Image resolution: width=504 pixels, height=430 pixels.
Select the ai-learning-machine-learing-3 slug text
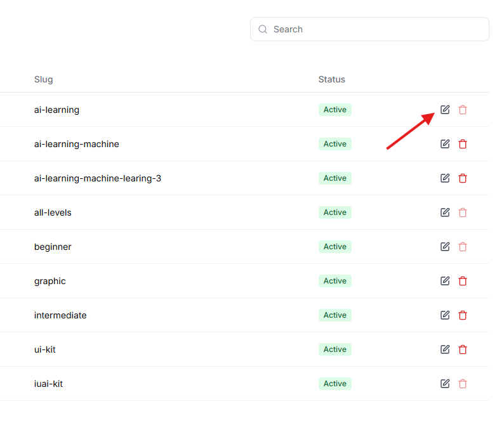coord(98,178)
